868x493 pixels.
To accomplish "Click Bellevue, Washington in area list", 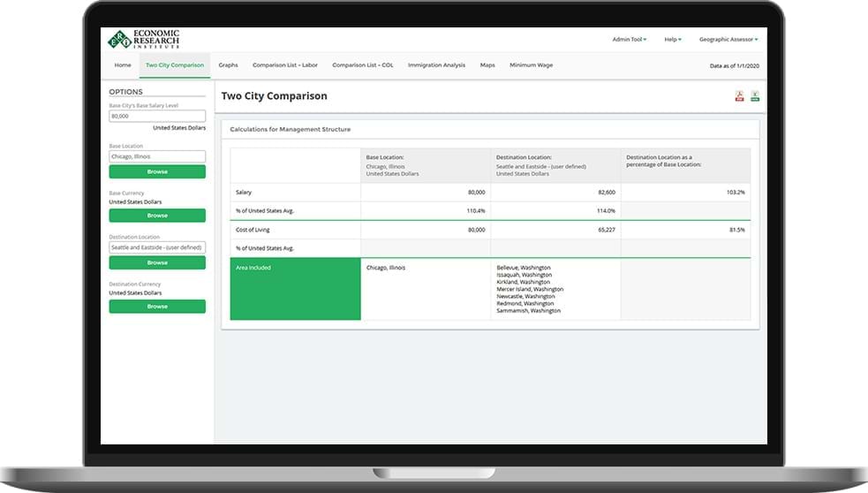I will pyautogui.click(x=523, y=268).
